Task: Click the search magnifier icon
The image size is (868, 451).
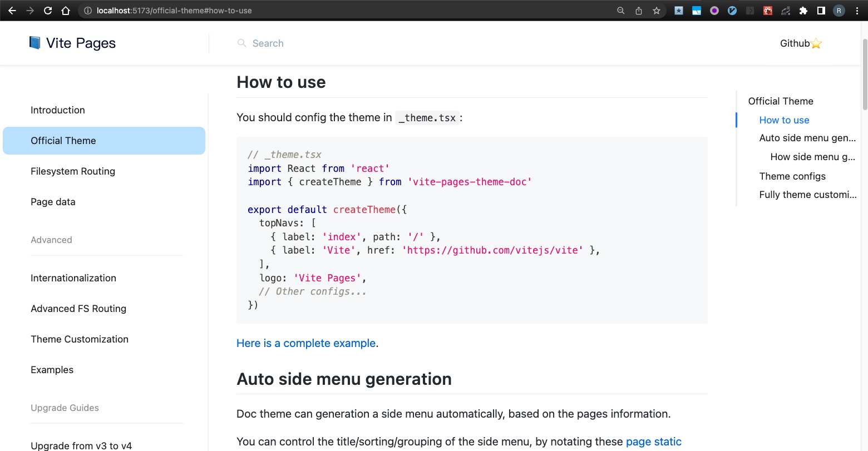Action: (241, 43)
